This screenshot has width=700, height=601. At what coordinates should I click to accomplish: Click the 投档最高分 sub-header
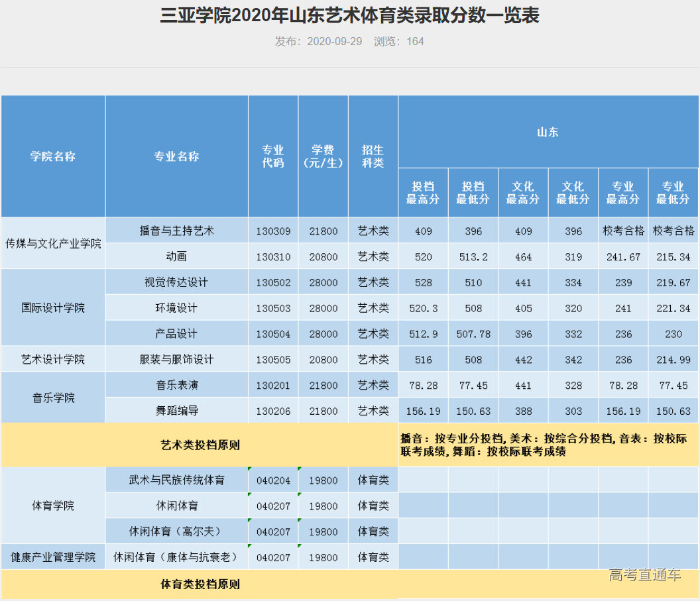coord(424,191)
